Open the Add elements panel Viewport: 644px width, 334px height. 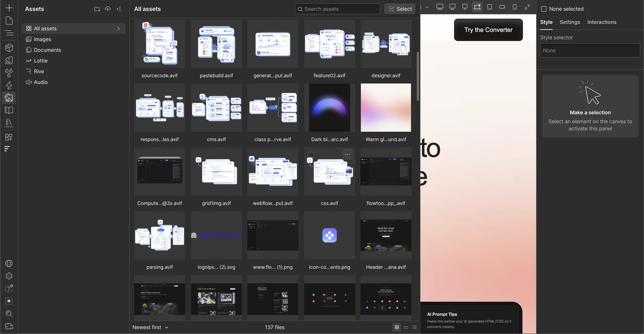[x=9, y=8]
